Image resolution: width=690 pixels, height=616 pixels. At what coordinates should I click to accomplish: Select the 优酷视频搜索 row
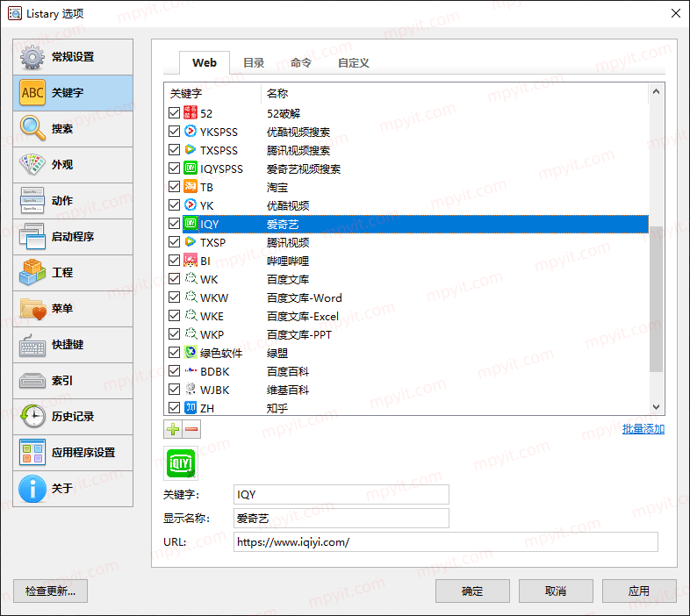406,132
